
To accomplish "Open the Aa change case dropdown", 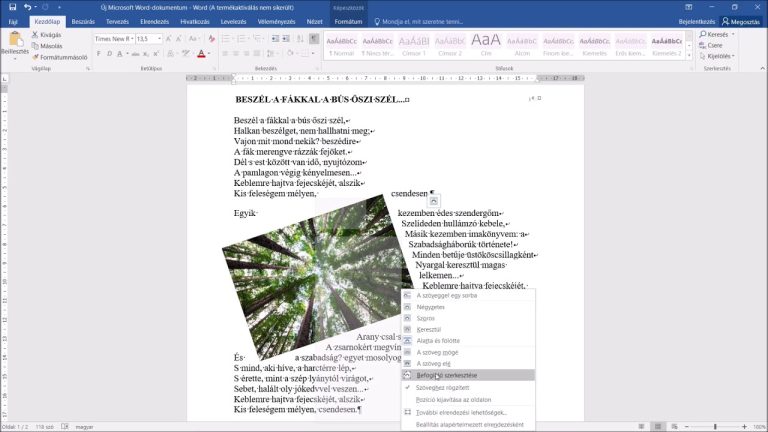I will click(x=193, y=39).
